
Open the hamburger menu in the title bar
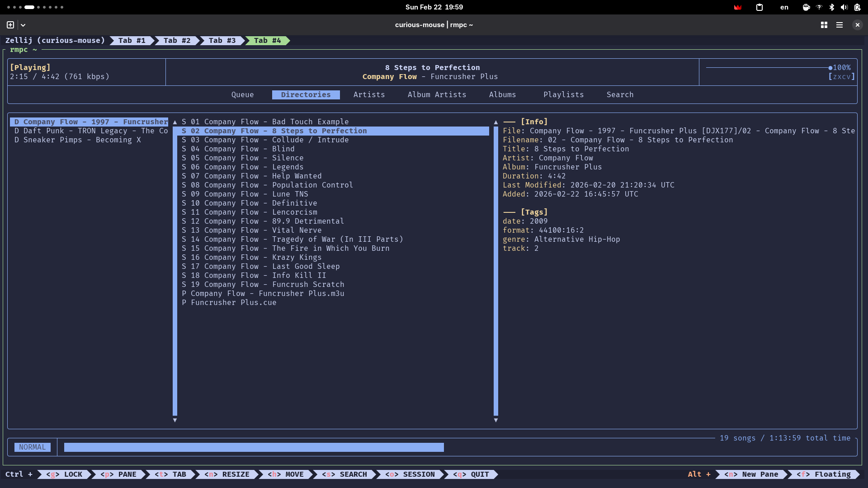click(839, 25)
